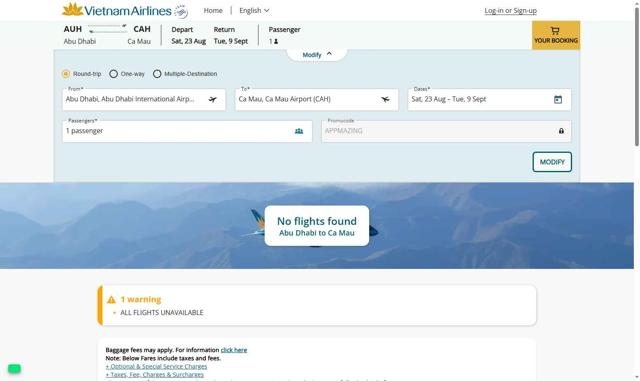Click the green chat widget icon
This screenshot has height=381, width=640.
tap(14, 368)
